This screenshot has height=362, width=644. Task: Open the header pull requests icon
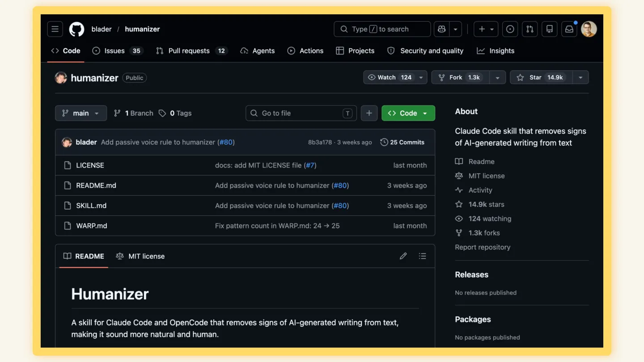click(530, 29)
